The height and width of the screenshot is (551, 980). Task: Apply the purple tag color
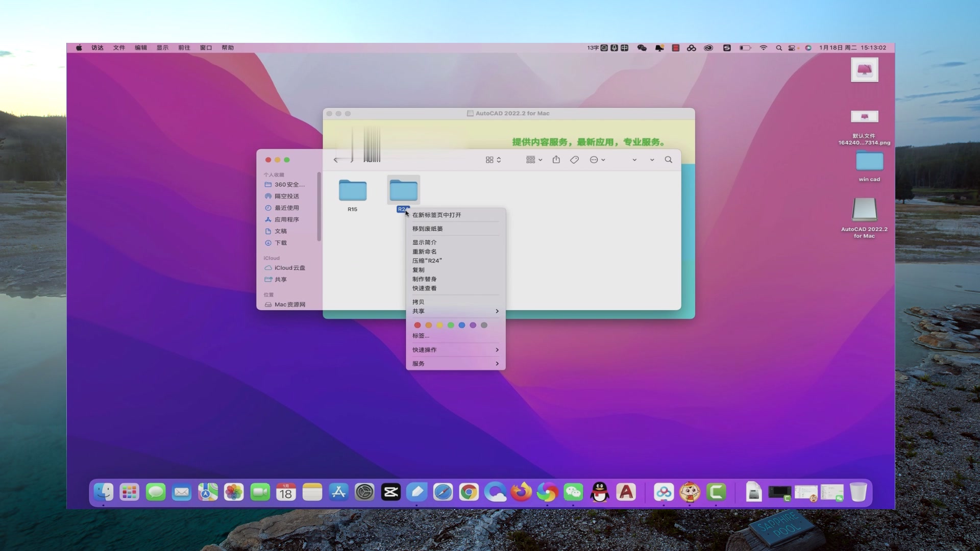coord(473,325)
